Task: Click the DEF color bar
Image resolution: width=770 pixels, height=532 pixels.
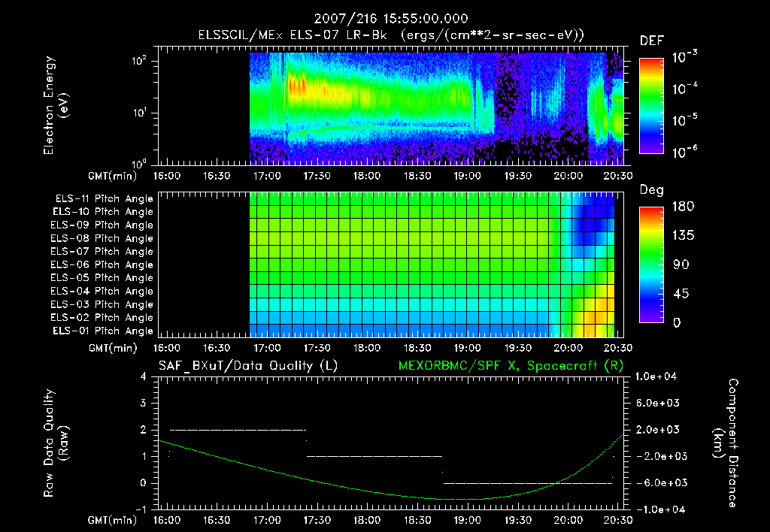Action: (651, 105)
